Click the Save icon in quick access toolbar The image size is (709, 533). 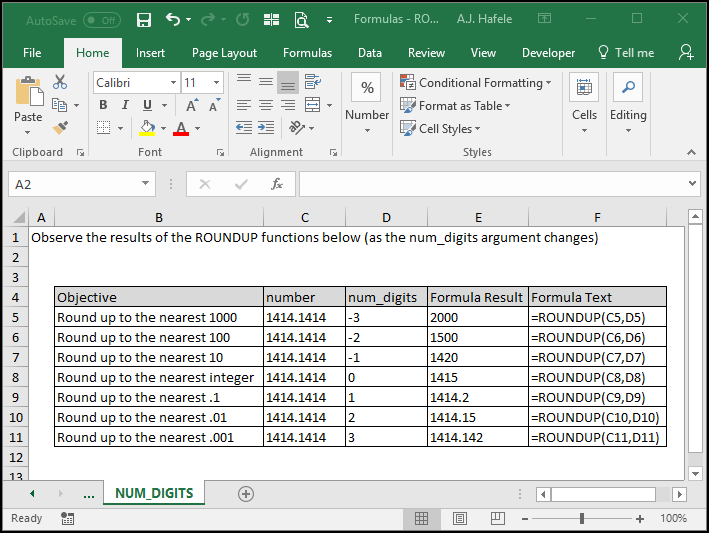tap(144, 20)
